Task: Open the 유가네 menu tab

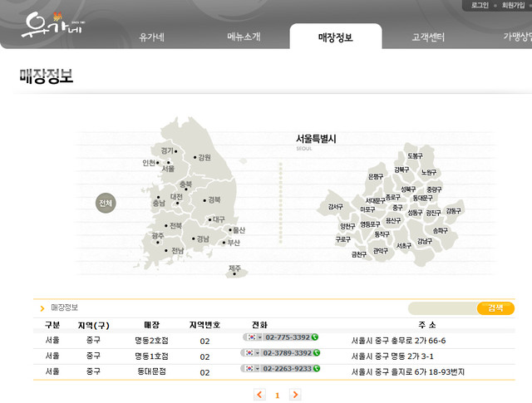Action: pos(151,37)
